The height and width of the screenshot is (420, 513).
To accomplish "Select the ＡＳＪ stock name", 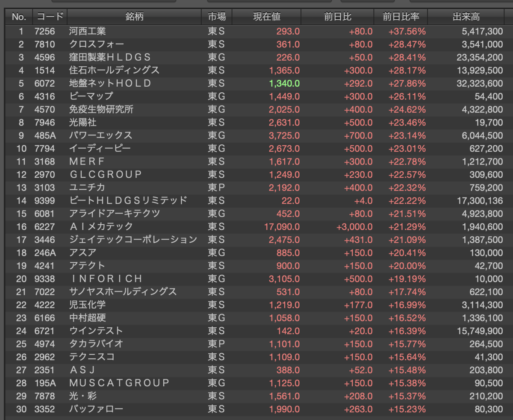I will 82,370.
